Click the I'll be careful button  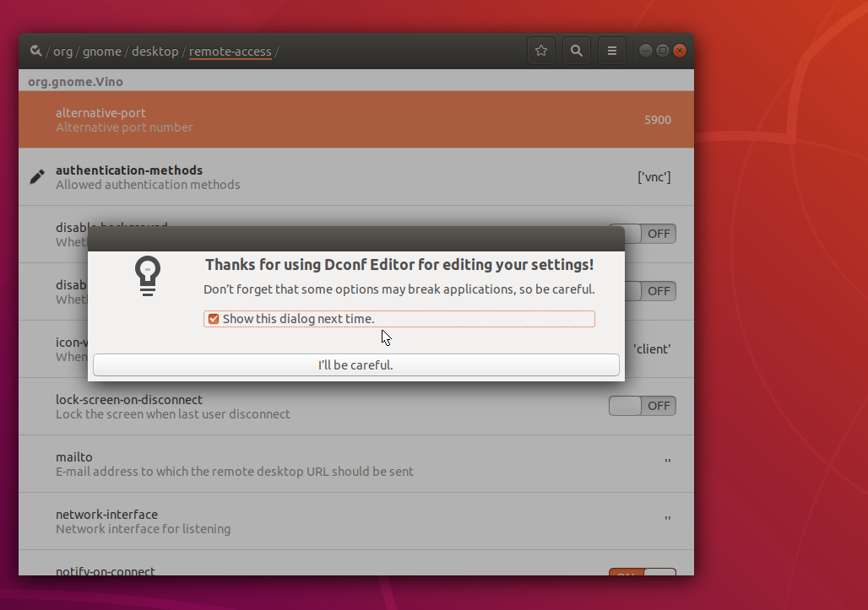pos(356,365)
